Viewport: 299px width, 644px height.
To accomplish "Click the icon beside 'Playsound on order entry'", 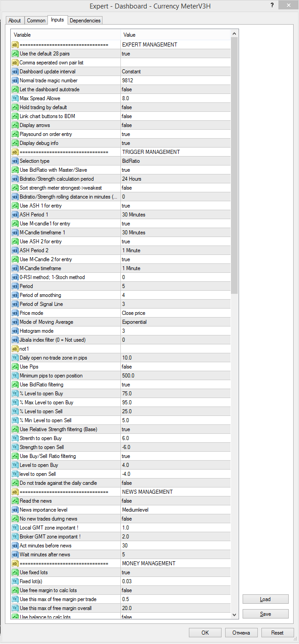I will (15, 134).
